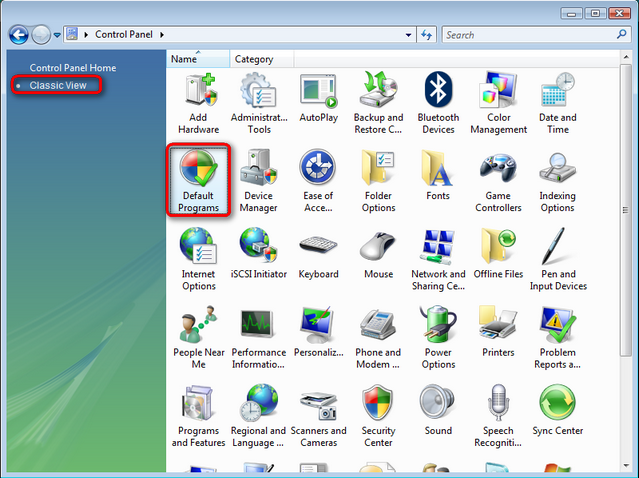639x478 pixels.
Task: Expand the arrow before Control Panel breadcrumb
Action: [x=86, y=35]
